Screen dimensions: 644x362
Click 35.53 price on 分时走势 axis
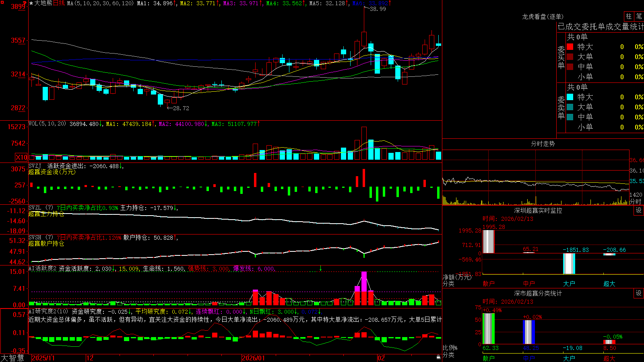coord(636,181)
